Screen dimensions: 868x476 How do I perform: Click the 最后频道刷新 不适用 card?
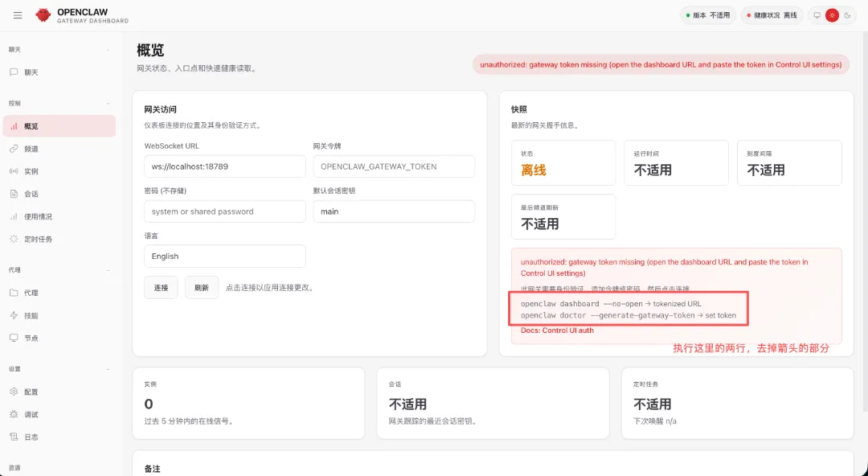tap(563, 216)
